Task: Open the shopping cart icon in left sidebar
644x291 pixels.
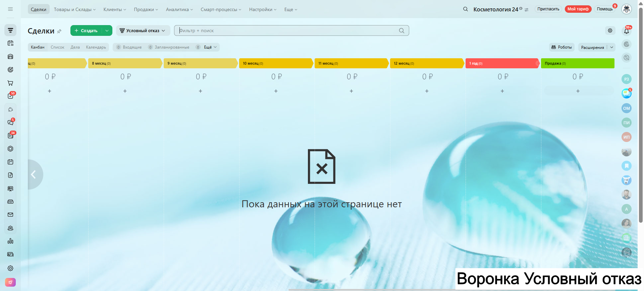Action: tap(10, 83)
